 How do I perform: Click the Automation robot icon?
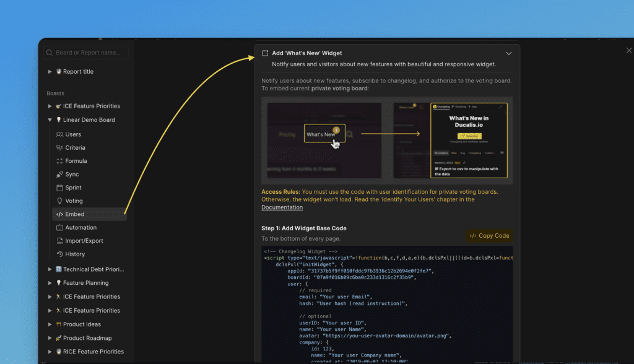(x=61, y=227)
